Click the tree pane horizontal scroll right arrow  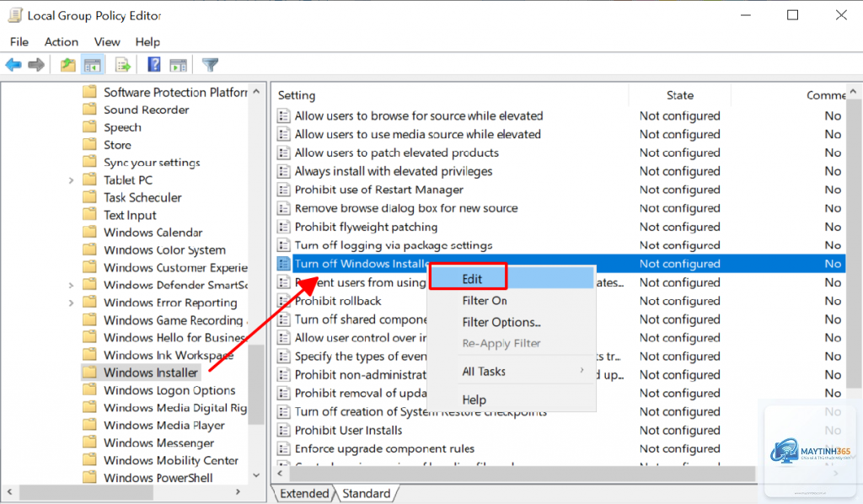[x=238, y=491]
